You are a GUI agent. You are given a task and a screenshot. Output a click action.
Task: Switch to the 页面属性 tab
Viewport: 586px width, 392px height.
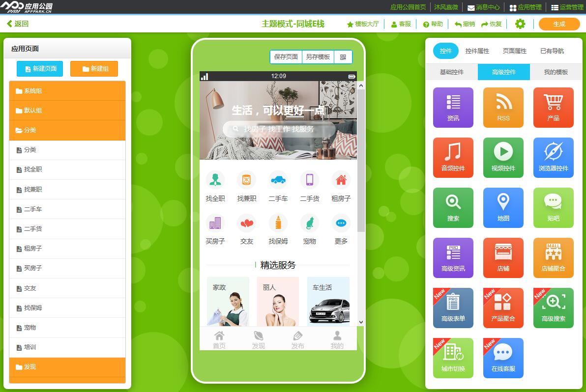coord(514,51)
